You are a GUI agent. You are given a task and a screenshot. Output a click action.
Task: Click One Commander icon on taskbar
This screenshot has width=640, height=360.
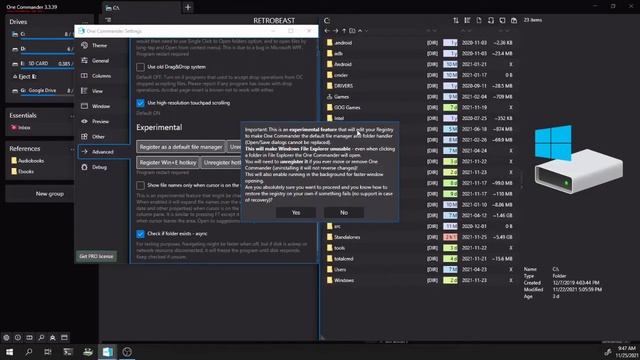pos(107,352)
